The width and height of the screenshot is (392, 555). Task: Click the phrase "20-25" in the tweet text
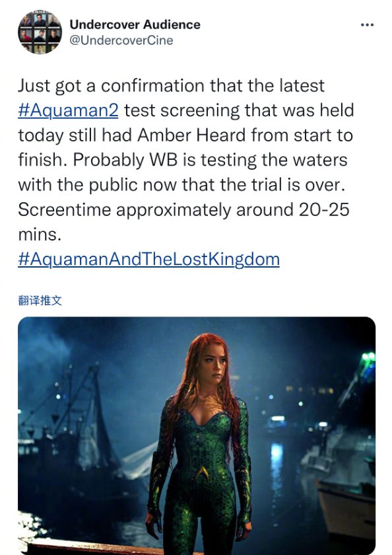tap(324, 209)
